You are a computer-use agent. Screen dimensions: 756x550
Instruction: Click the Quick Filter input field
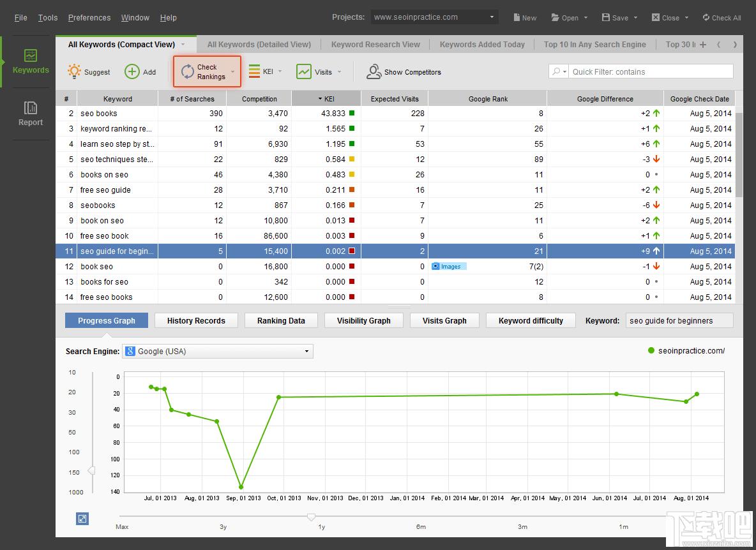(651, 71)
